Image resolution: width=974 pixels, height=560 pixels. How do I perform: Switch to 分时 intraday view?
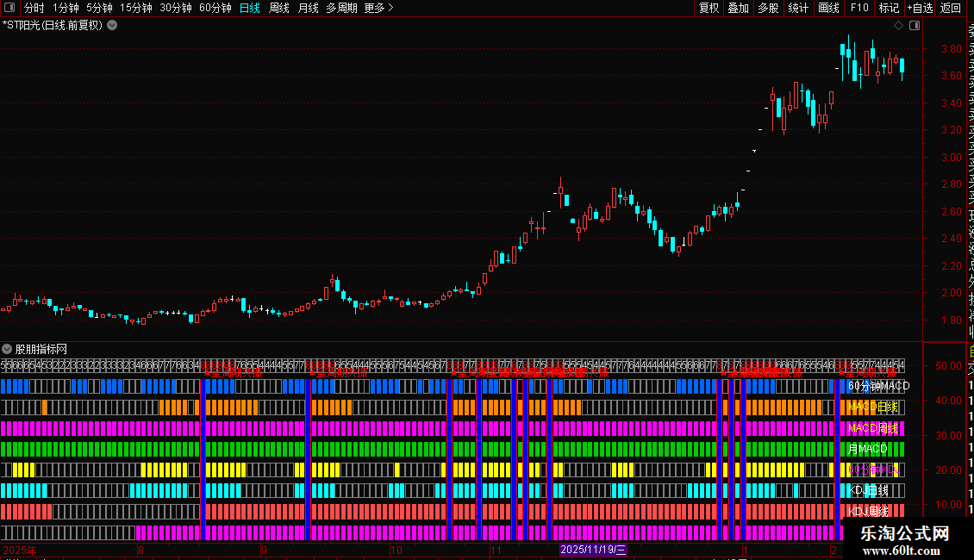(x=34, y=8)
